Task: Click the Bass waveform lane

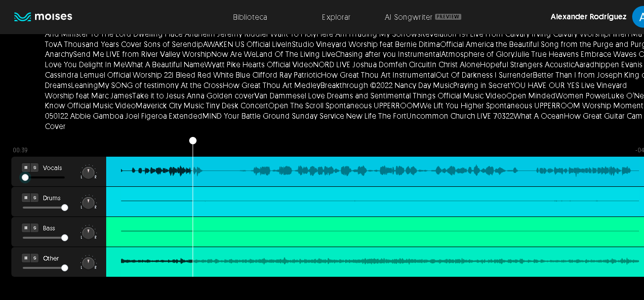Action: coord(375,232)
